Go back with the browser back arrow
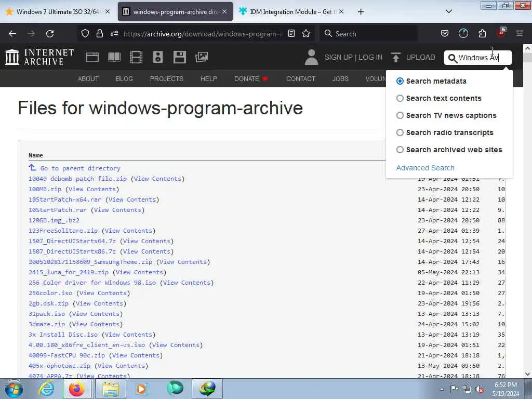The width and height of the screenshot is (532, 399). tap(12, 34)
